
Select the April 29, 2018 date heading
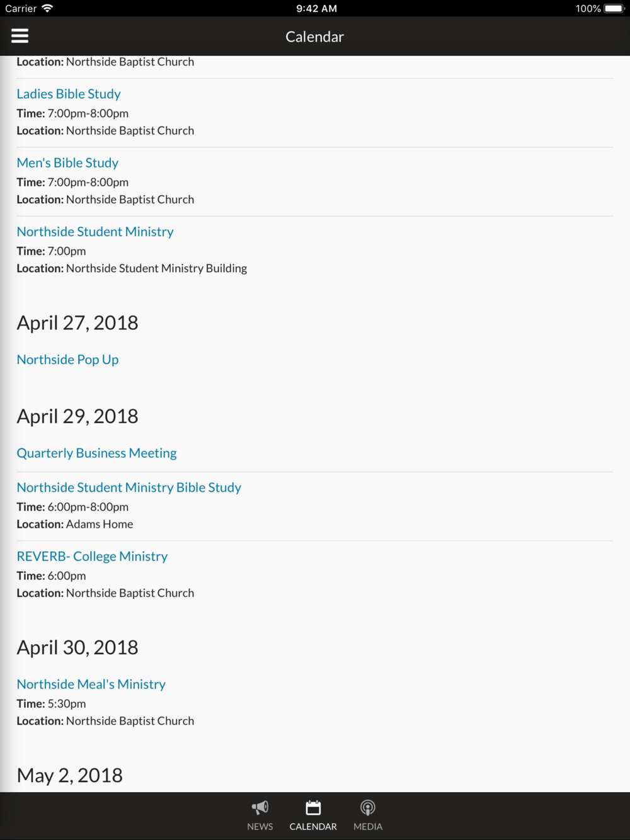(x=77, y=416)
